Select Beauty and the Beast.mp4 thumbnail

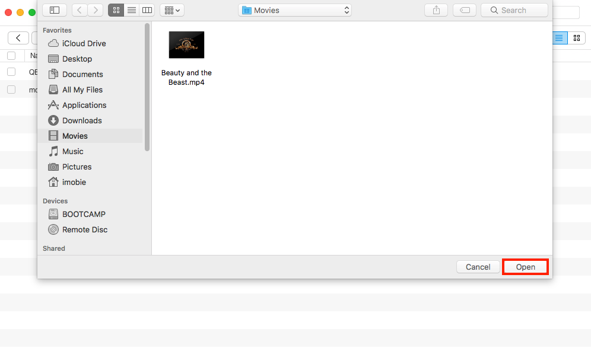[186, 45]
